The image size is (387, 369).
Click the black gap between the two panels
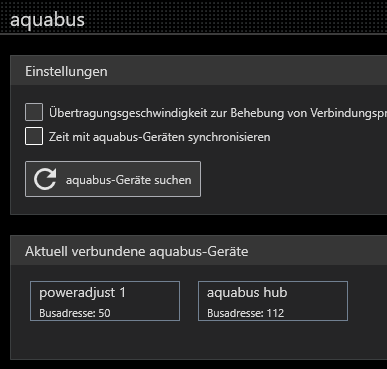point(199,225)
